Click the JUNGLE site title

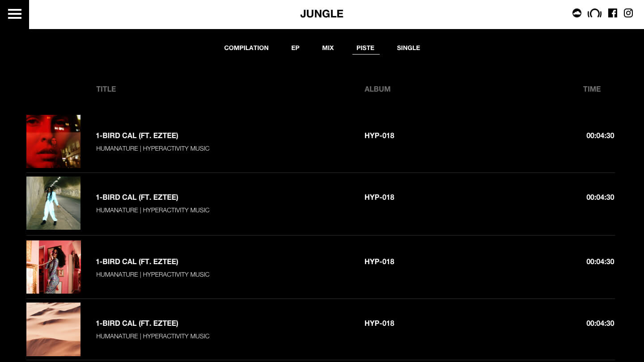click(x=322, y=14)
